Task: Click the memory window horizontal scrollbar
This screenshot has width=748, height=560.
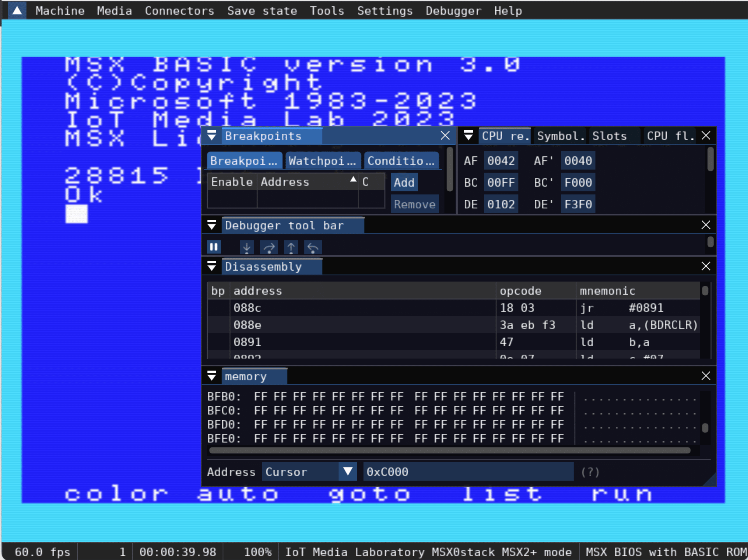Action: pos(450,450)
